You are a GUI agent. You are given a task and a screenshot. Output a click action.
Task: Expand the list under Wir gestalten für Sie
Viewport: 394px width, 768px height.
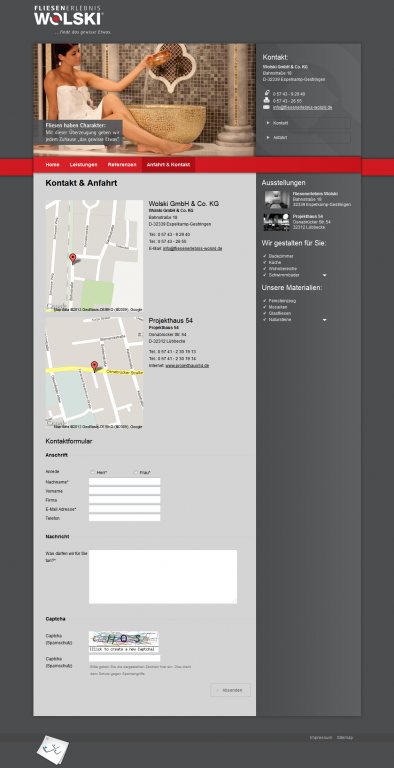pyautogui.click(x=324, y=276)
